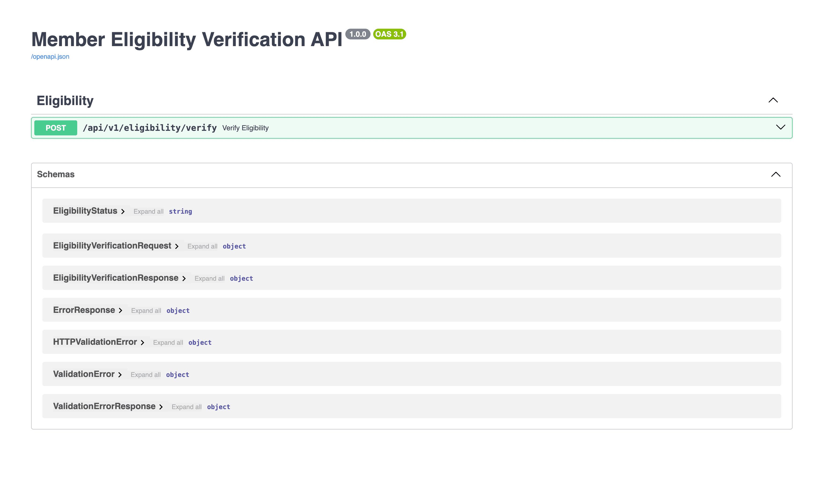Click Expand all for ValidationErrorResponse
This screenshot has width=814, height=504.
tap(186, 407)
